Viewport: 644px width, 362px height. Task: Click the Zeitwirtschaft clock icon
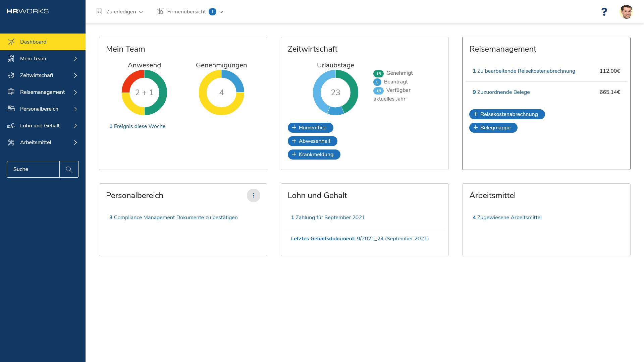tap(10, 75)
